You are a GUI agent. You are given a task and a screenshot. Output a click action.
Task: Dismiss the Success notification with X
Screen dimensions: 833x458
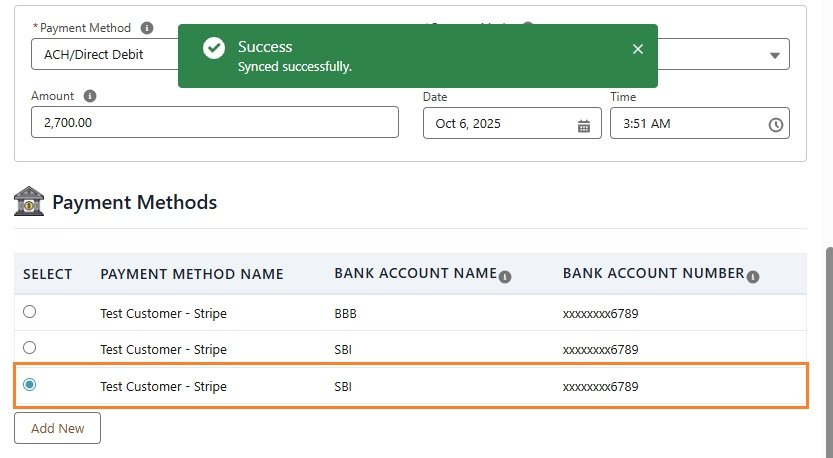[638, 49]
